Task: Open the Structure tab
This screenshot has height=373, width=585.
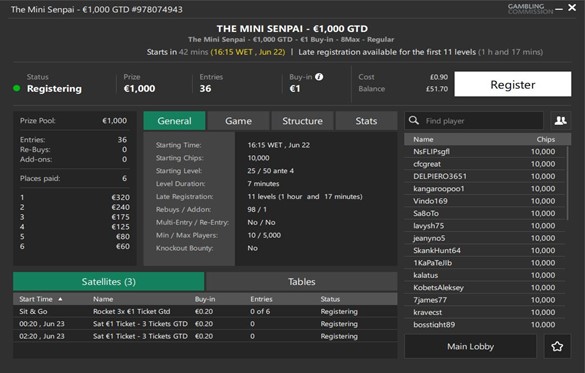Action: pyautogui.click(x=302, y=121)
